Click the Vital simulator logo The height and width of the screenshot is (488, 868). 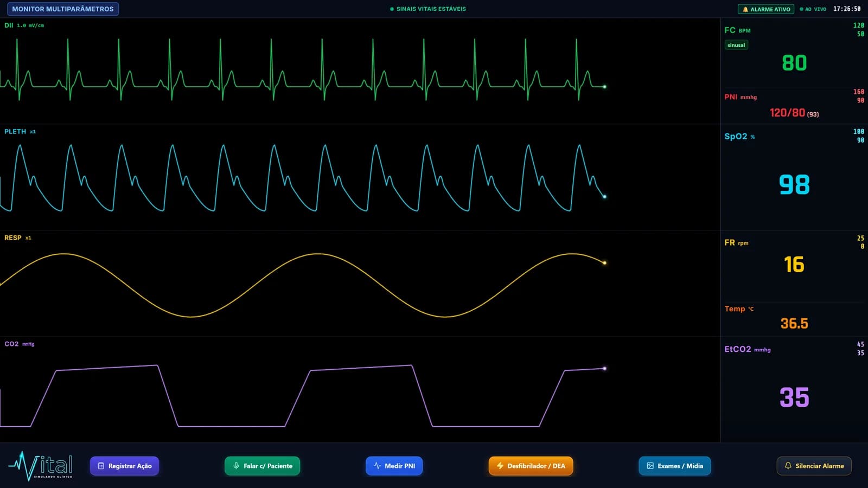41,466
